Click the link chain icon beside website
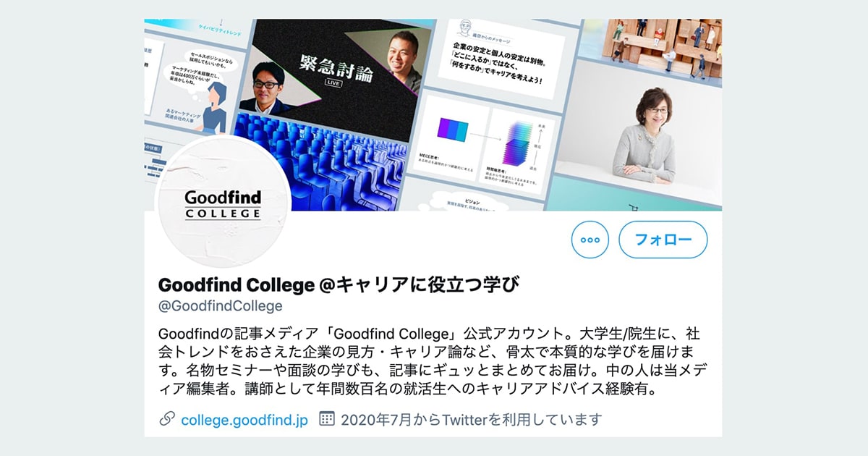868x456 pixels. point(166,418)
